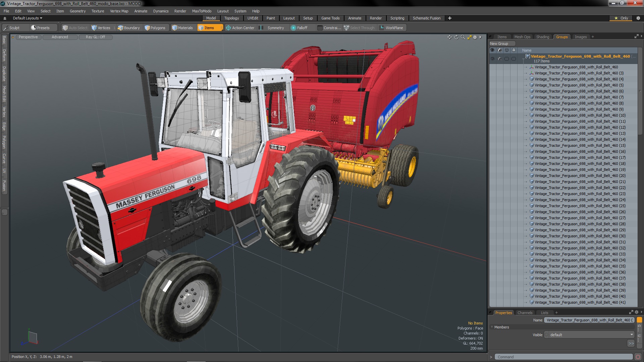Screen dimensions: 644x362
Task: Click the viewport rotate icon
Action: tap(456, 37)
